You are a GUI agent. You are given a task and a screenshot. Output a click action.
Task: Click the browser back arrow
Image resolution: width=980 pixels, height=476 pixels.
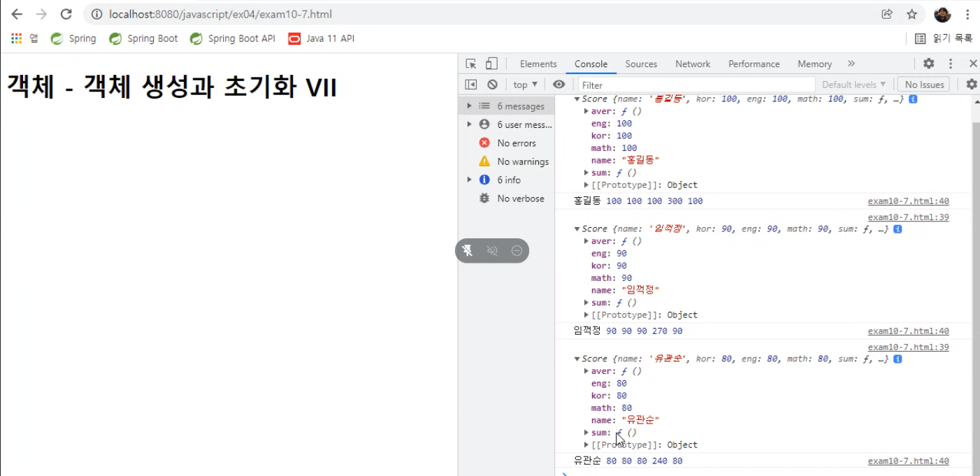(x=17, y=14)
